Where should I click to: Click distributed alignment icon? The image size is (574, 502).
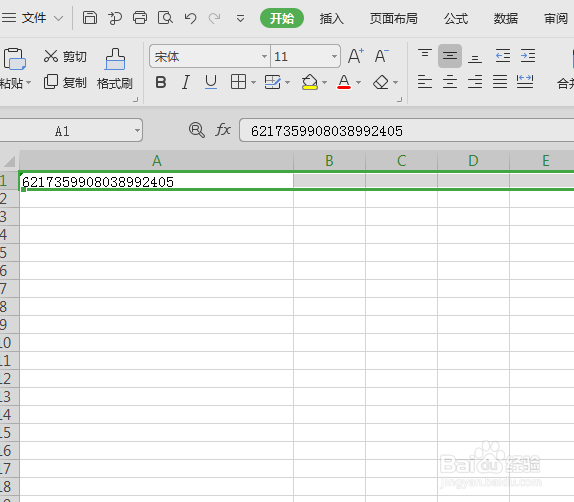525,82
